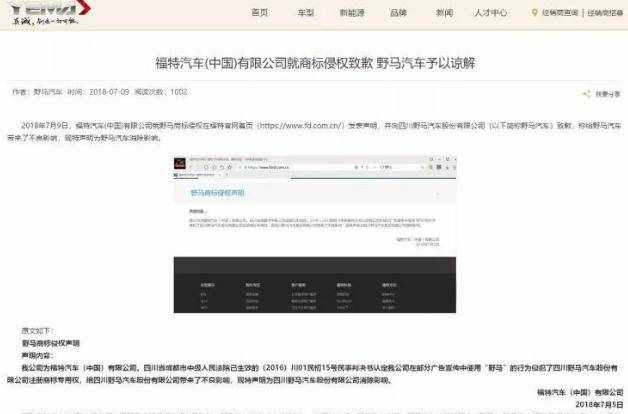This screenshot has height=414, width=628.
Task: Click the embedded Ford website screenshot image
Action: pos(315,234)
